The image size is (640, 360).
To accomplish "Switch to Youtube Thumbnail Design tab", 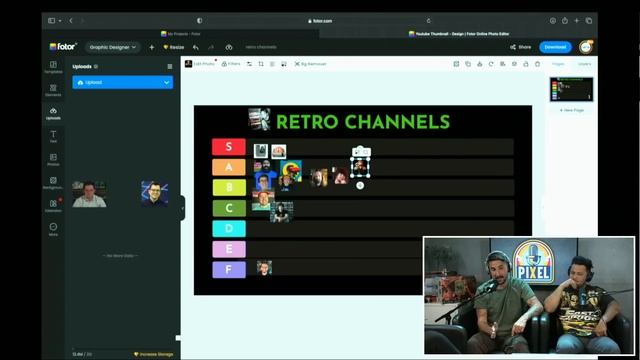I will [x=459, y=34].
